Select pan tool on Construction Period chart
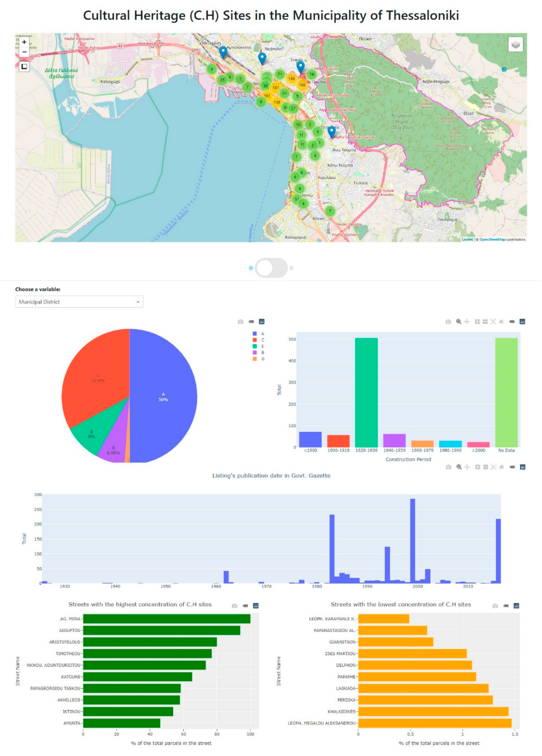Image resolution: width=542 pixels, height=756 pixels. tap(467, 322)
